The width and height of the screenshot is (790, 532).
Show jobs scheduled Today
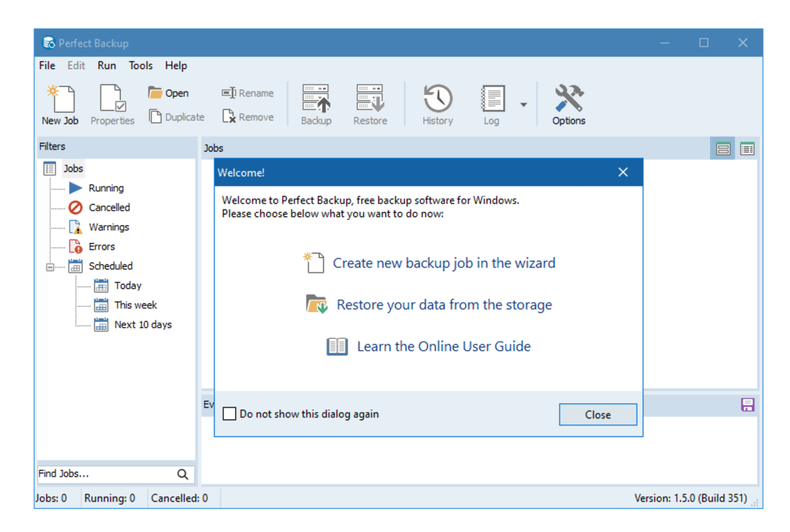click(x=127, y=286)
